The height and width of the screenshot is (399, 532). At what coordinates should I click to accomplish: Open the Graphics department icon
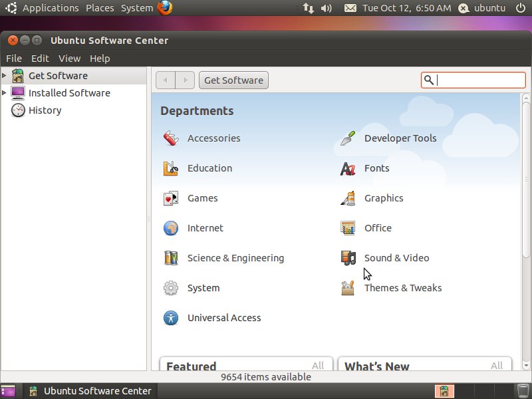click(348, 198)
